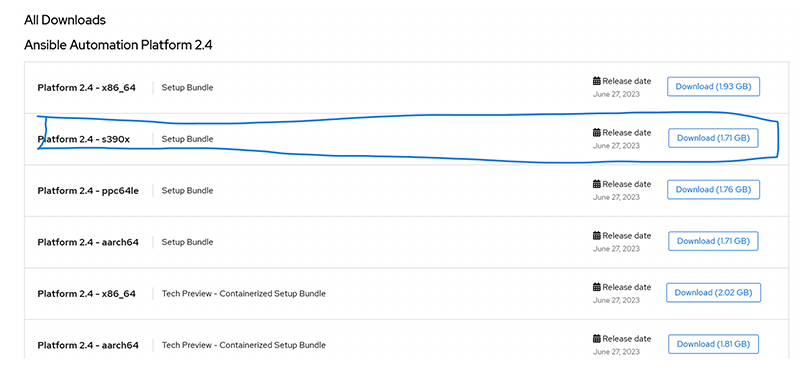Click calendar icon in x86_64 Setup Bundle row
Image resolution: width=804 pixels, height=384 pixels.
coord(597,81)
